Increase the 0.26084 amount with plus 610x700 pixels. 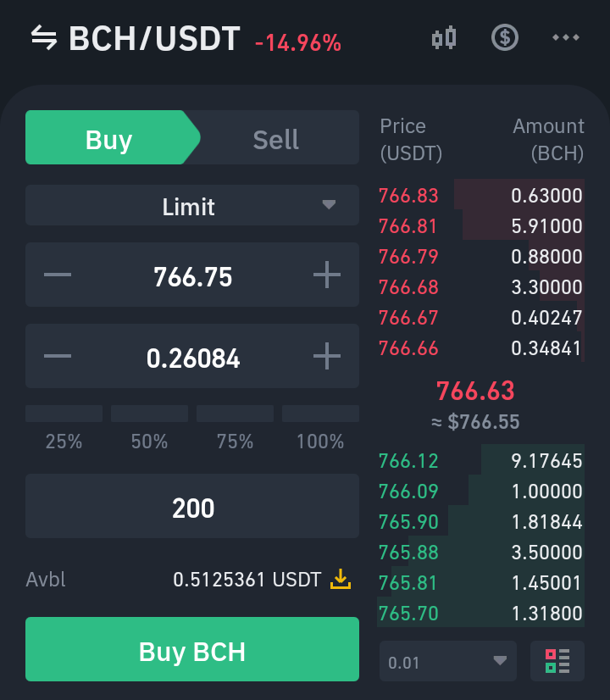point(327,356)
